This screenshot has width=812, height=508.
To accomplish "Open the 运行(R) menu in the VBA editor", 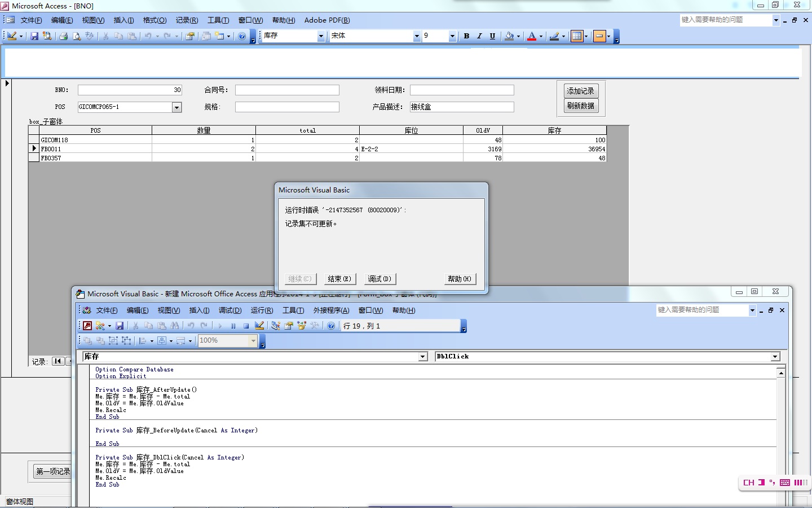I will pyautogui.click(x=262, y=310).
